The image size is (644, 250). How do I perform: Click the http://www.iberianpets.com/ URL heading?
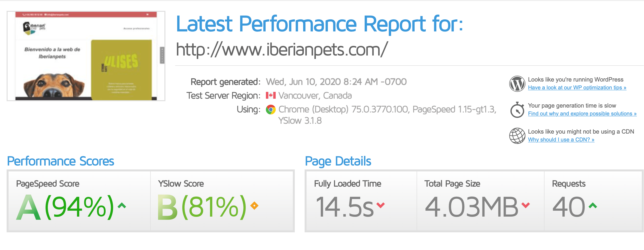click(282, 50)
